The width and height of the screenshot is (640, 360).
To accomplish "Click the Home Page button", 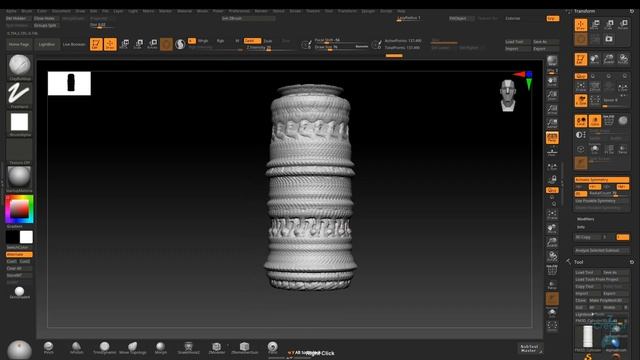I will 19,44.
